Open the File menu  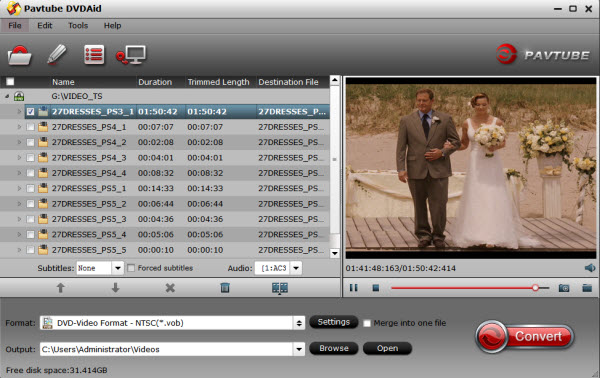pyautogui.click(x=15, y=26)
